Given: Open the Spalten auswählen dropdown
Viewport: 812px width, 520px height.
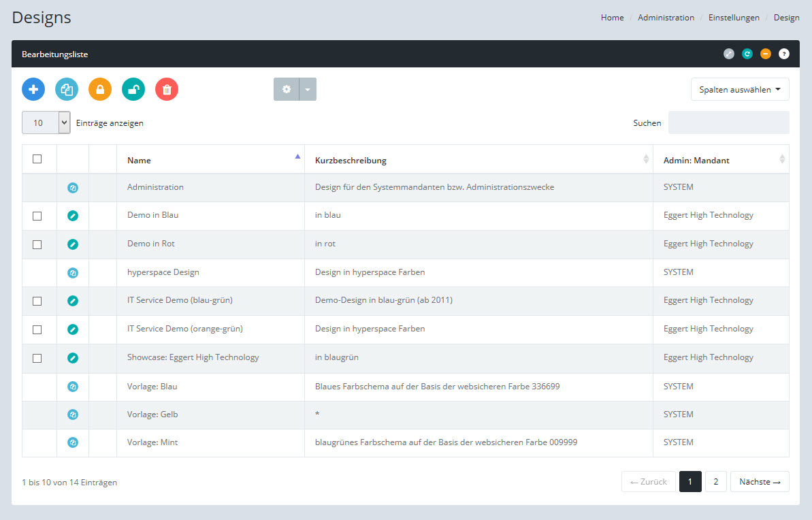Looking at the screenshot, I should point(740,89).
